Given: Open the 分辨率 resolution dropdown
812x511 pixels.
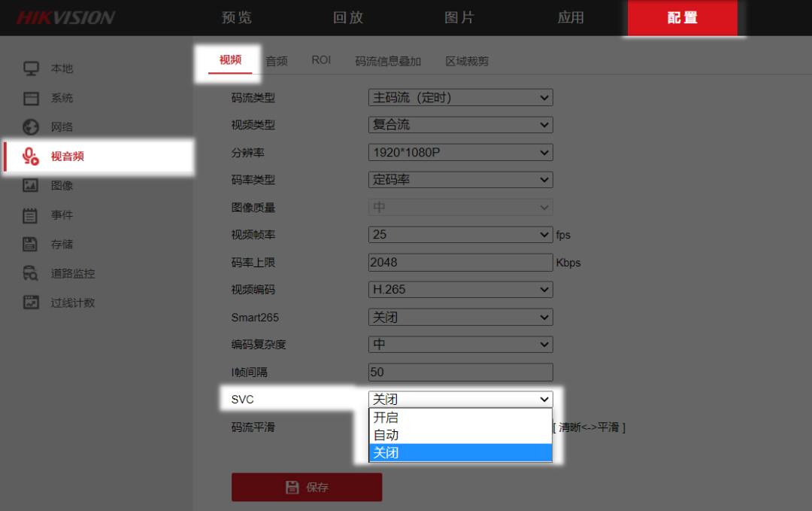Looking at the screenshot, I should click(460, 152).
